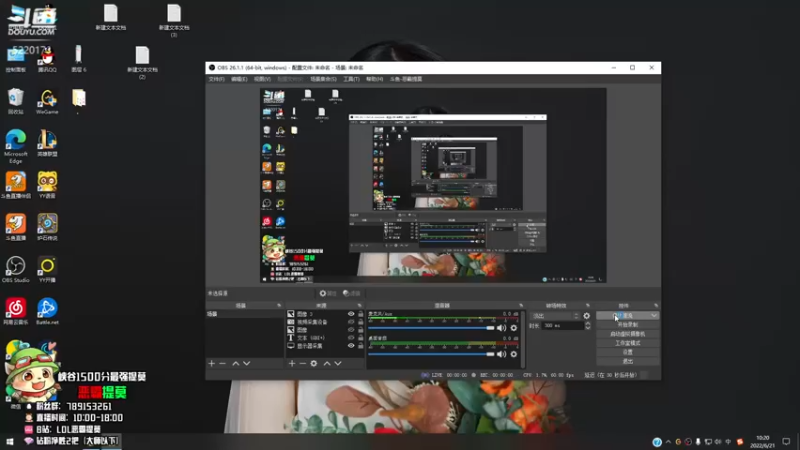This screenshot has width=800, height=450.
Task: Adjust Mic/Aux volume slider
Action: pyautogui.click(x=431, y=328)
